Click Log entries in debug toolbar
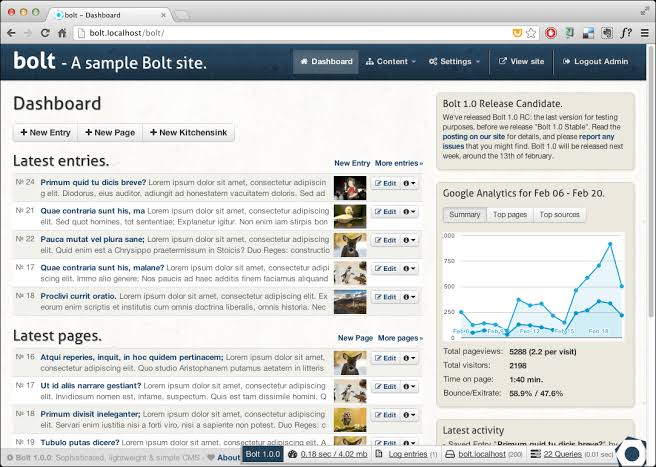This screenshot has height=467, width=656. point(407,454)
